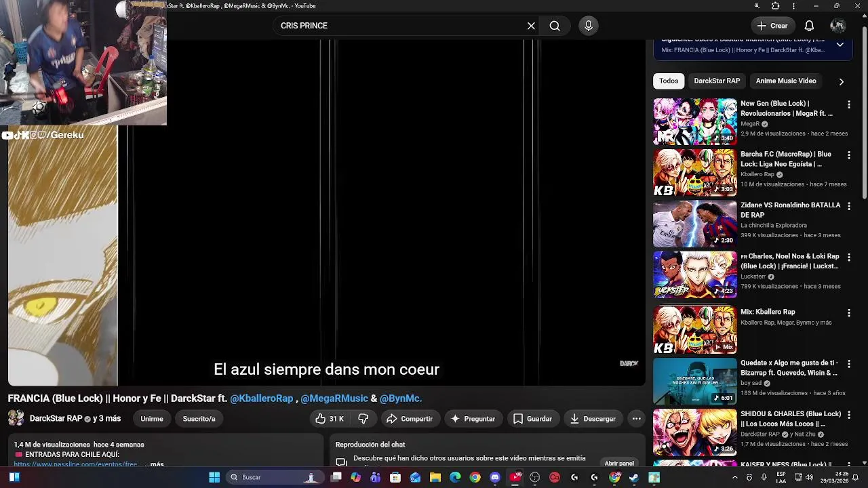Click the Preguntar button
Viewport: 868px width, 488px height.
pos(473,419)
